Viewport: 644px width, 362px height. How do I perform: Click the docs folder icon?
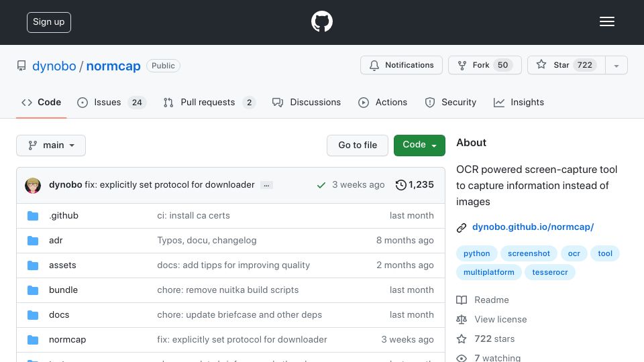pyautogui.click(x=33, y=315)
